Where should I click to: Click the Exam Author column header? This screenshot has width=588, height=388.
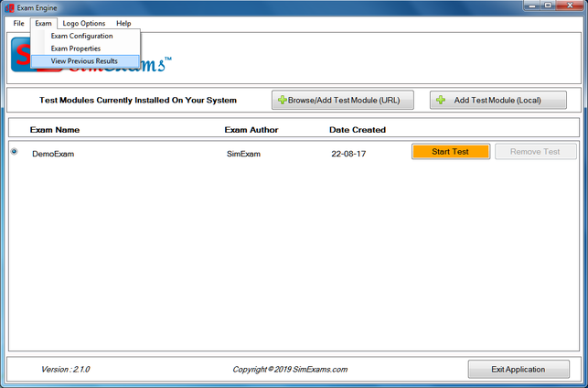251,130
